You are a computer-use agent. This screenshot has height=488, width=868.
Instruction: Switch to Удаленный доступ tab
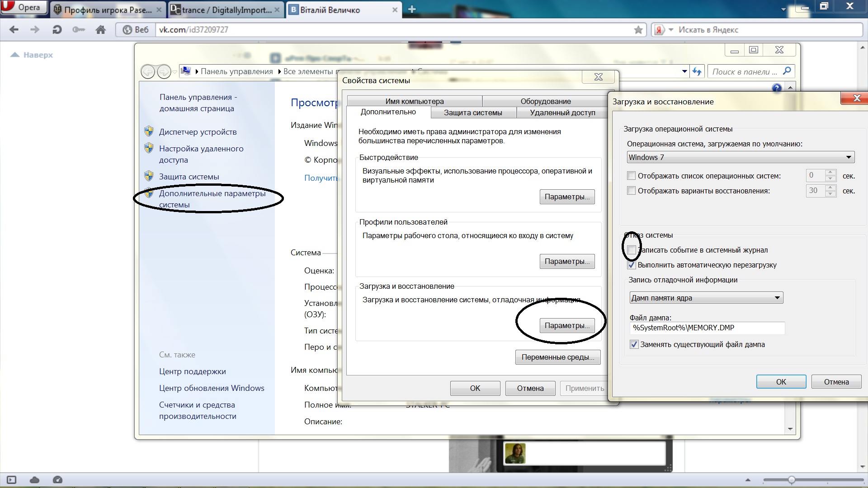pyautogui.click(x=562, y=113)
